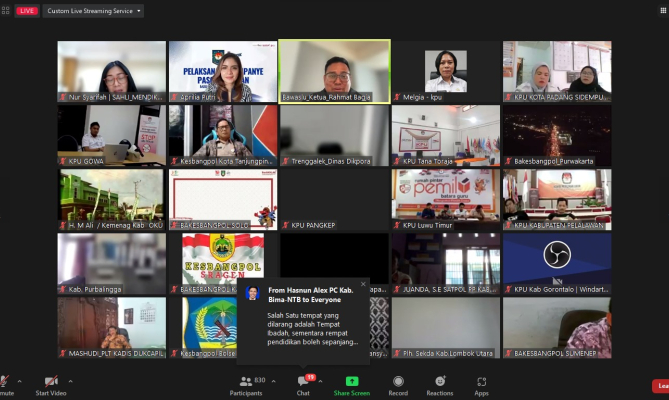Viewport: 669px width, 400px height.
Task: Close the chat message popup
Action: click(363, 284)
